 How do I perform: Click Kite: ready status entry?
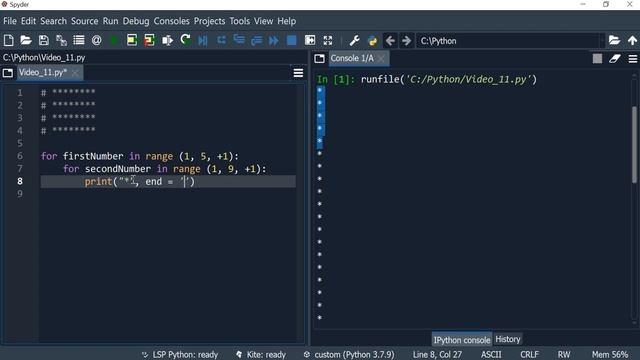(261, 355)
